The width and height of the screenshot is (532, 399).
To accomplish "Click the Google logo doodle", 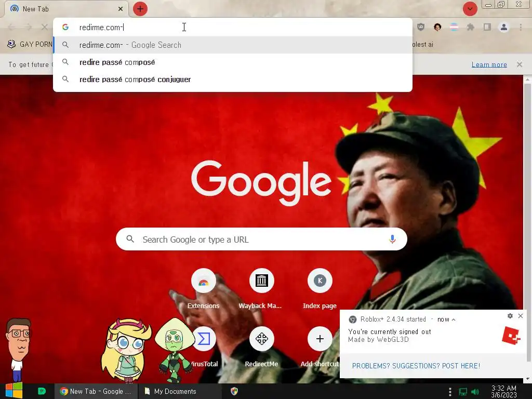I will (261, 183).
